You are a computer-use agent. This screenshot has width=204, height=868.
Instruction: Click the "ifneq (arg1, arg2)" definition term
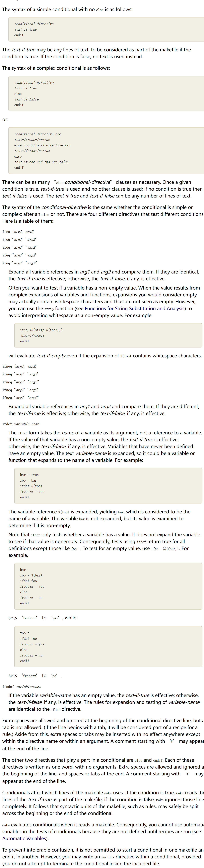pos(20,366)
